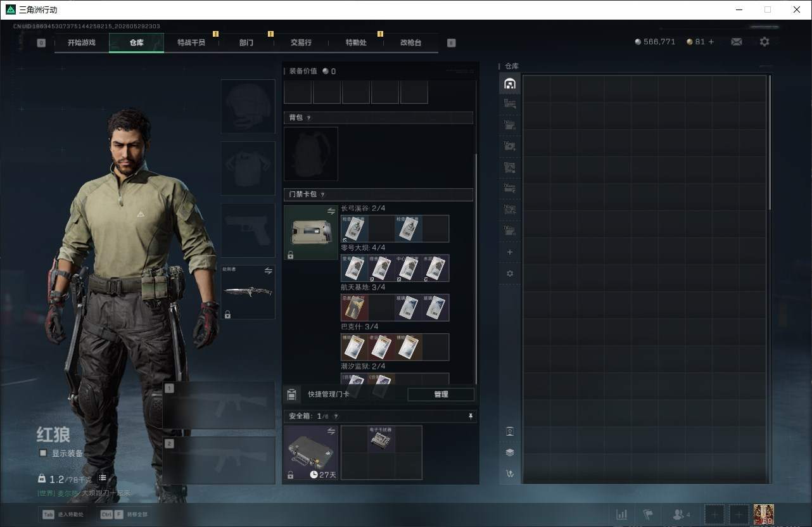The width and height of the screenshot is (812, 527).
Task: Select the empty helmet equipment slot
Action: click(248, 106)
